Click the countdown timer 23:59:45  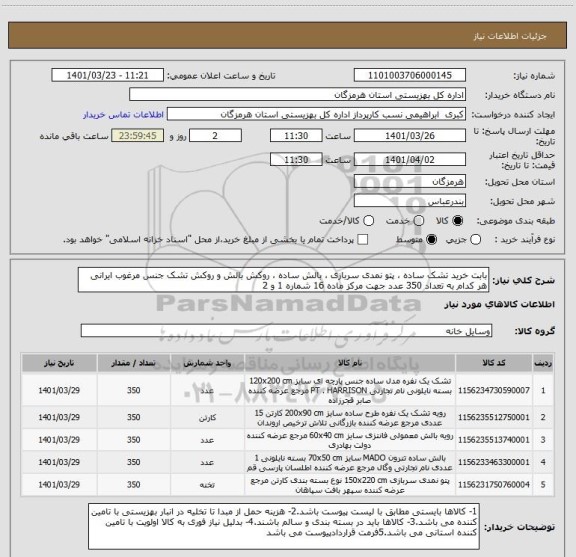138,136
